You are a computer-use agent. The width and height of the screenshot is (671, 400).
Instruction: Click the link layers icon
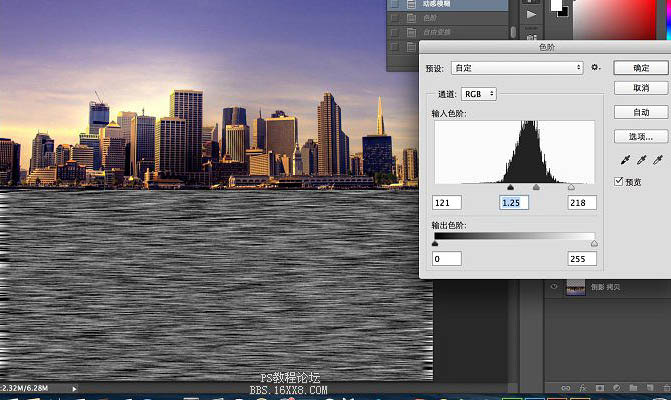(x=566, y=387)
